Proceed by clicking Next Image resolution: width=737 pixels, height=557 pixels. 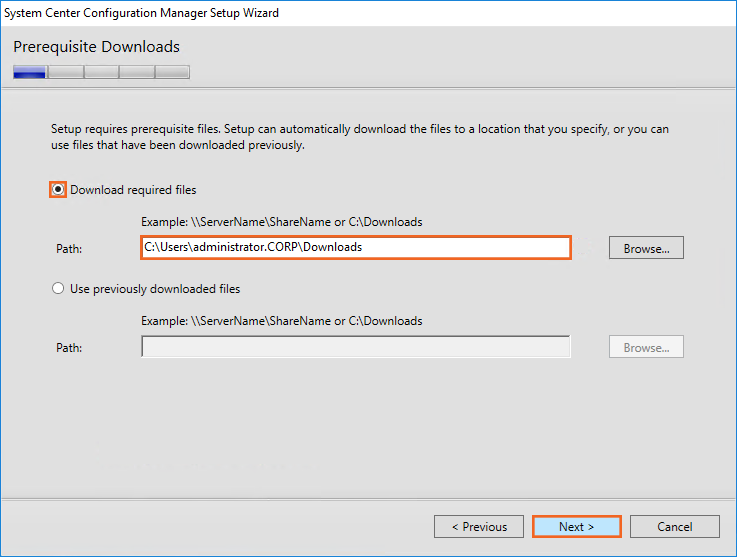(576, 527)
